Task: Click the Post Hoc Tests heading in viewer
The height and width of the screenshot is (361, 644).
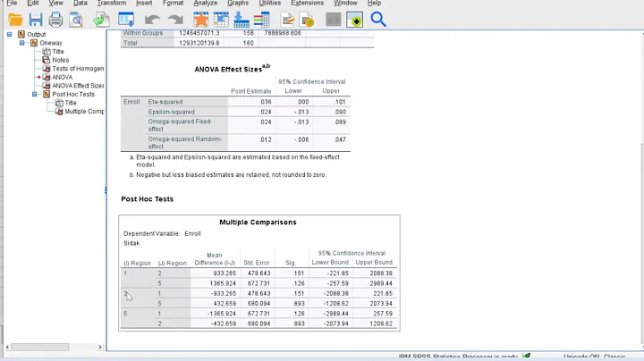Action: click(x=147, y=199)
